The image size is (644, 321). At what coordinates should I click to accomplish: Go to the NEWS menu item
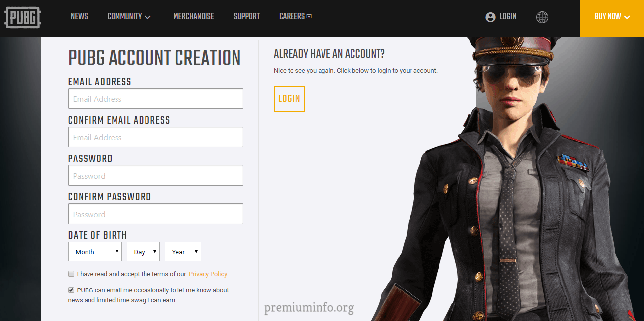79,16
